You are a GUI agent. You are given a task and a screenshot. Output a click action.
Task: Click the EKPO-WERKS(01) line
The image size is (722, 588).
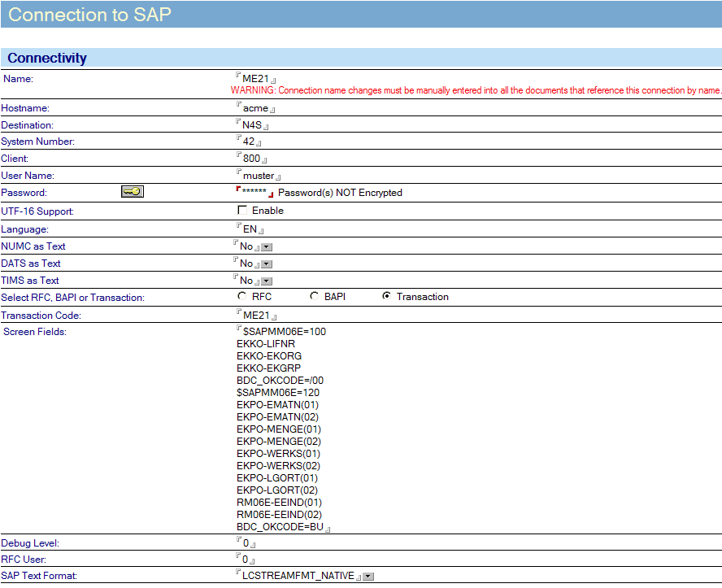click(x=278, y=454)
